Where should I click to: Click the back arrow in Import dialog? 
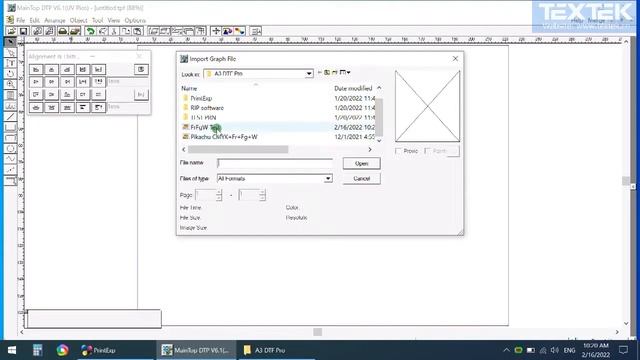click(x=320, y=73)
